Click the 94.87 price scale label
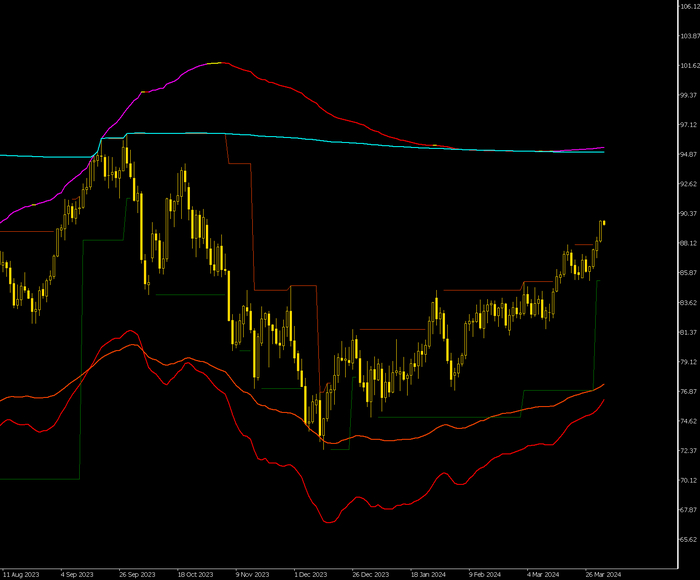 [690, 154]
